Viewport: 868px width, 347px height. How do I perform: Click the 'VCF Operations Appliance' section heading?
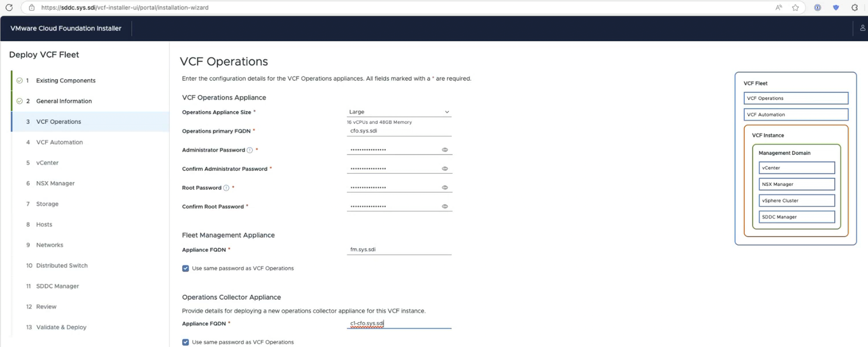(224, 98)
